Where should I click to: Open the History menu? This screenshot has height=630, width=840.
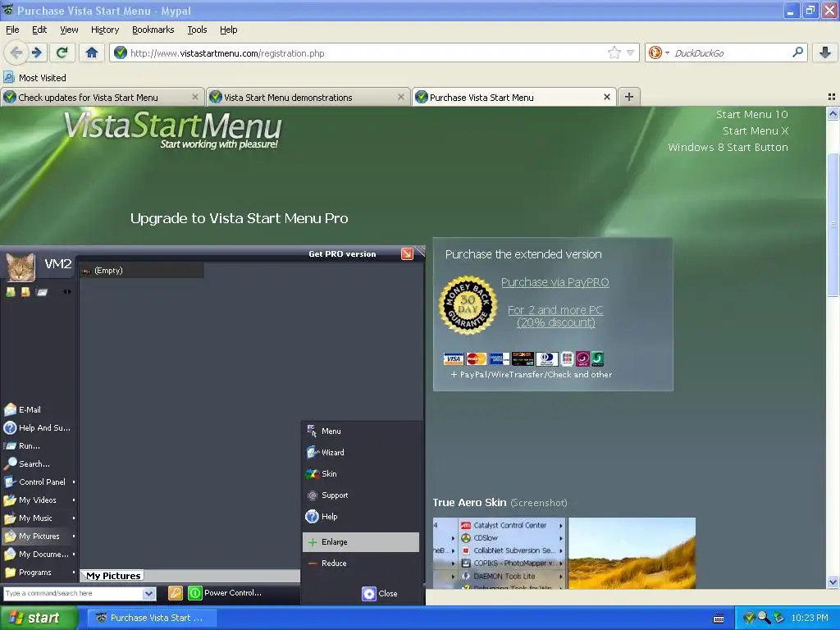click(x=105, y=30)
